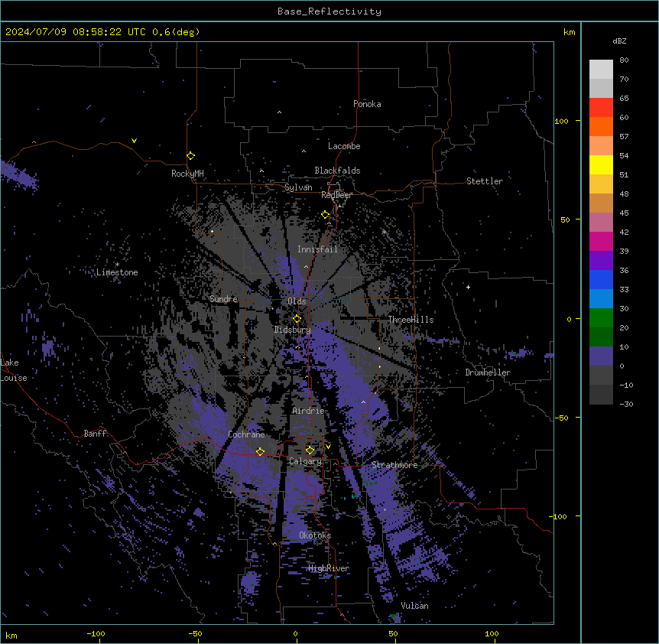
Task: Click the Vulcan city label
Action: click(415, 606)
